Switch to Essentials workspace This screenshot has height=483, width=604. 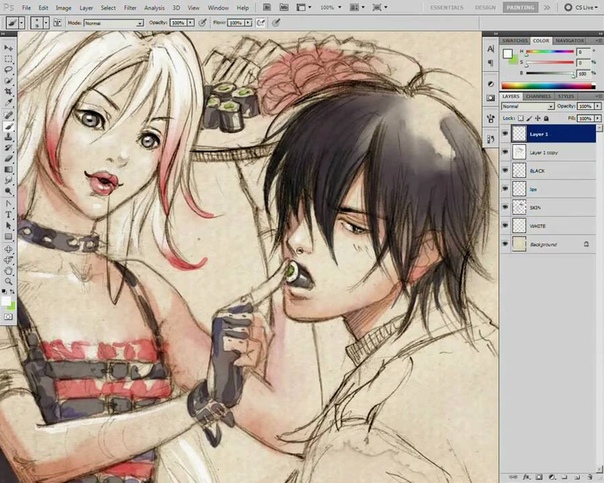[447, 7]
